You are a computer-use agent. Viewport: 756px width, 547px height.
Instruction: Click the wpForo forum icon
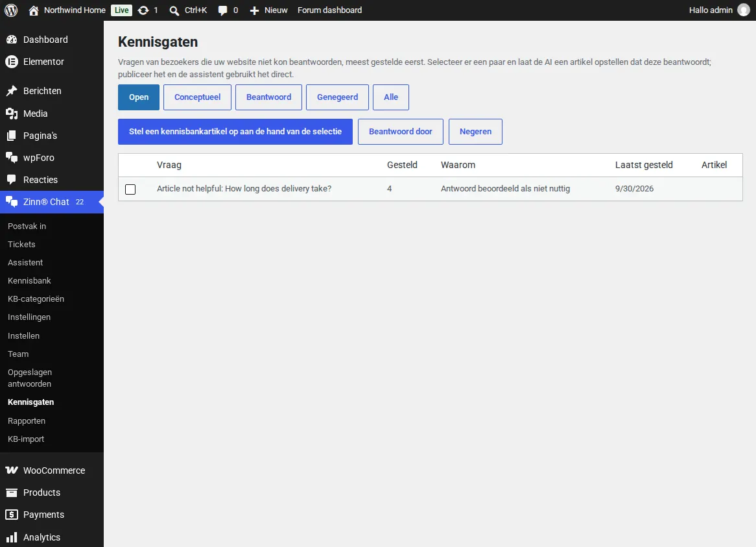coord(12,158)
